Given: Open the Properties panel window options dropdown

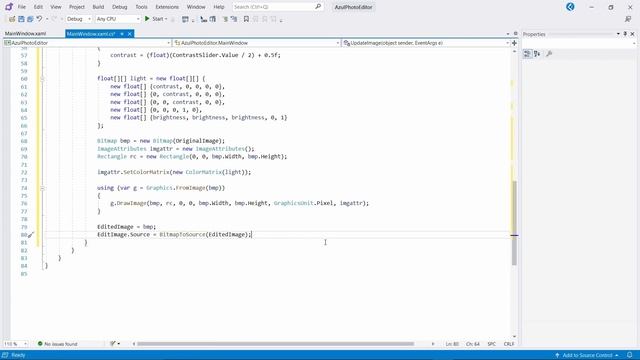Looking at the screenshot, I should pos(618,34).
